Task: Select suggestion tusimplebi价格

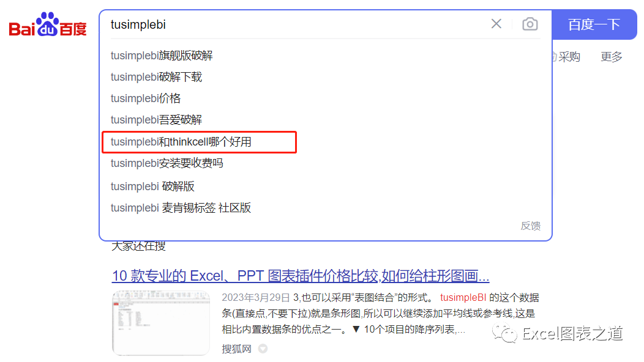Action: point(145,98)
